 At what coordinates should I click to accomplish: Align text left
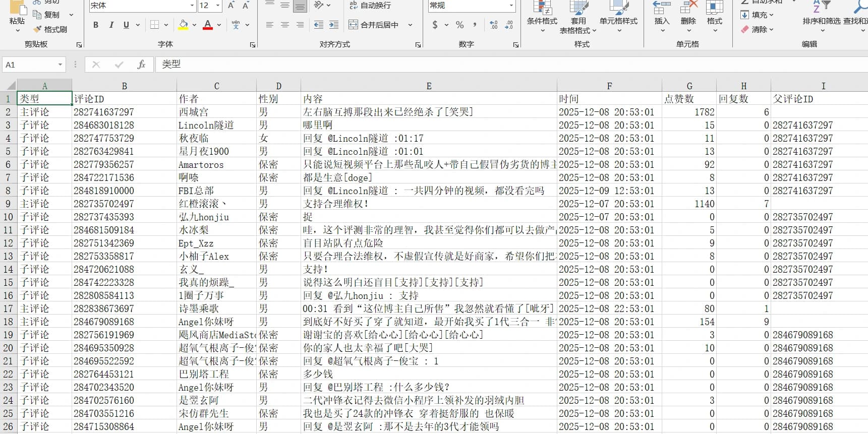[x=270, y=25]
